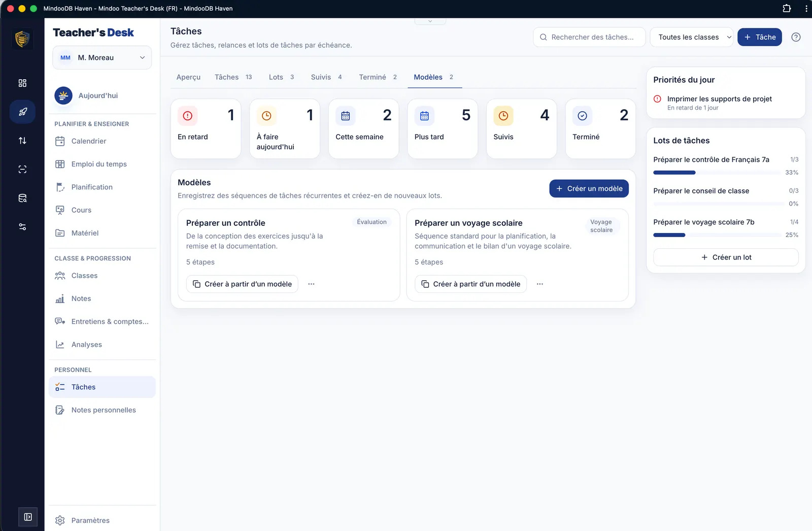Click the Créer un modèle button
The height and width of the screenshot is (531, 812).
click(589, 188)
